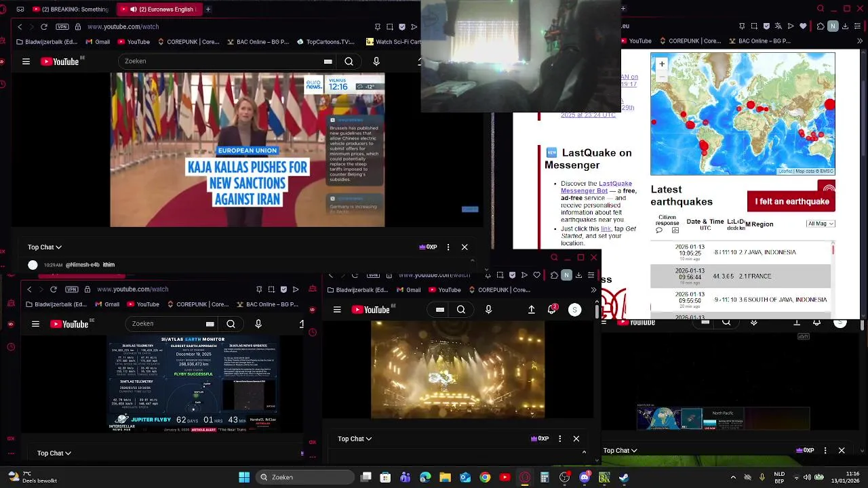Click YouTube upload arrow icon in concert window

[532, 310]
